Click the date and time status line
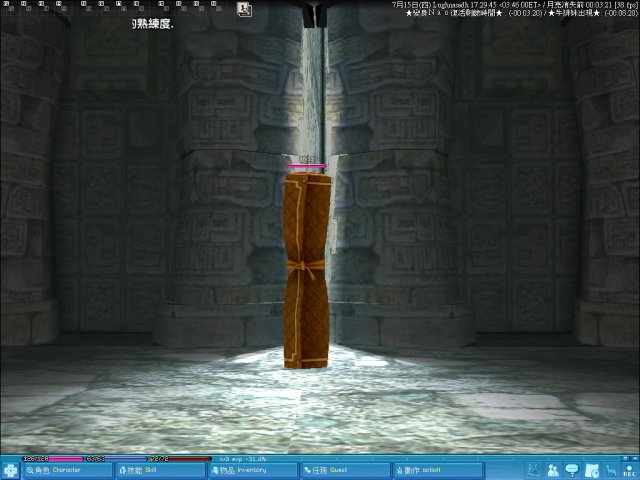640x480 pixels. click(x=515, y=5)
